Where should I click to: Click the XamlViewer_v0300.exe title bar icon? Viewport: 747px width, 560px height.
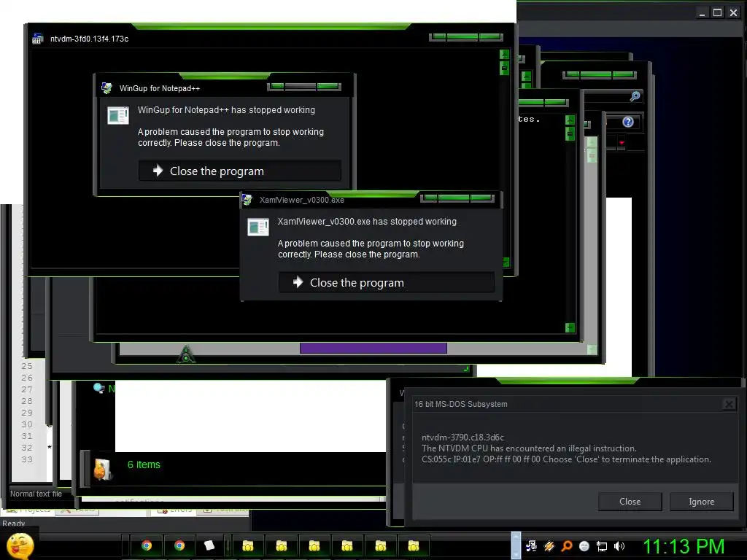pyautogui.click(x=247, y=200)
